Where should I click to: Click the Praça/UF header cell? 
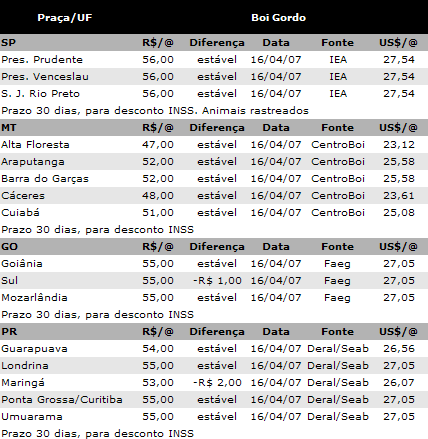(65, 17)
